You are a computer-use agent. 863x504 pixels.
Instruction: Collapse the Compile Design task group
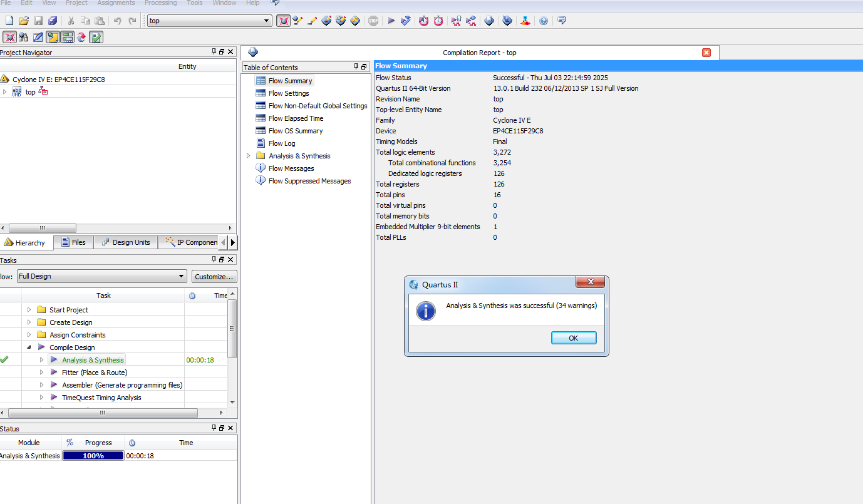pyautogui.click(x=29, y=347)
